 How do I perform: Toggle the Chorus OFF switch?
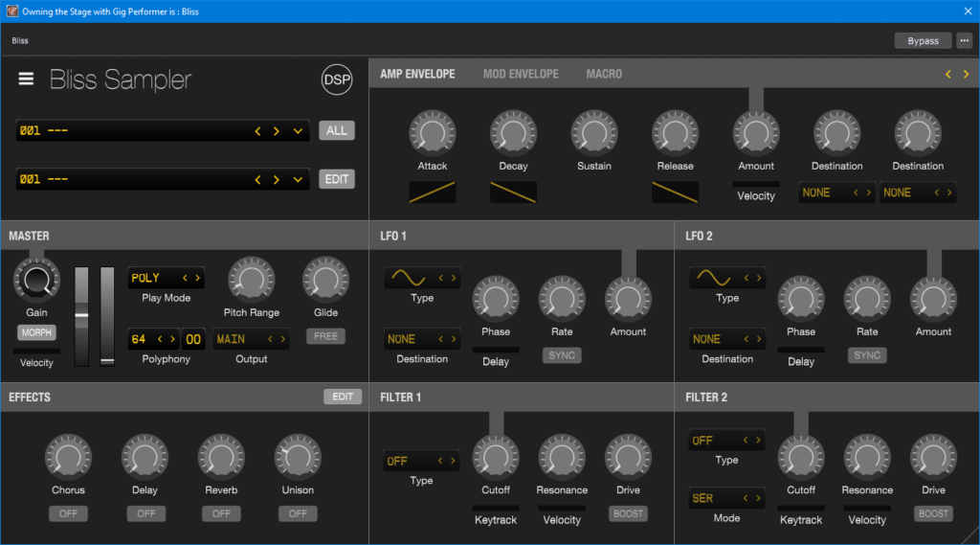[x=68, y=513]
